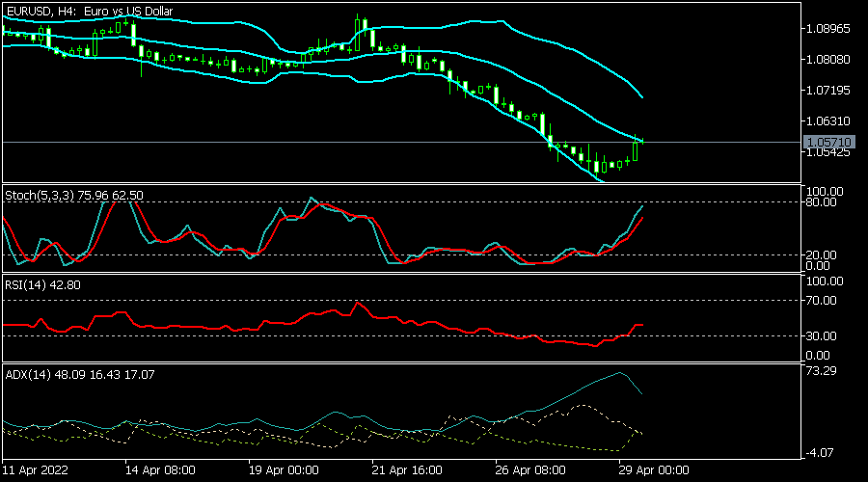The height and width of the screenshot is (482, 868).
Task: Click the RSI peak near 21 Apr
Action: coord(358,303)
